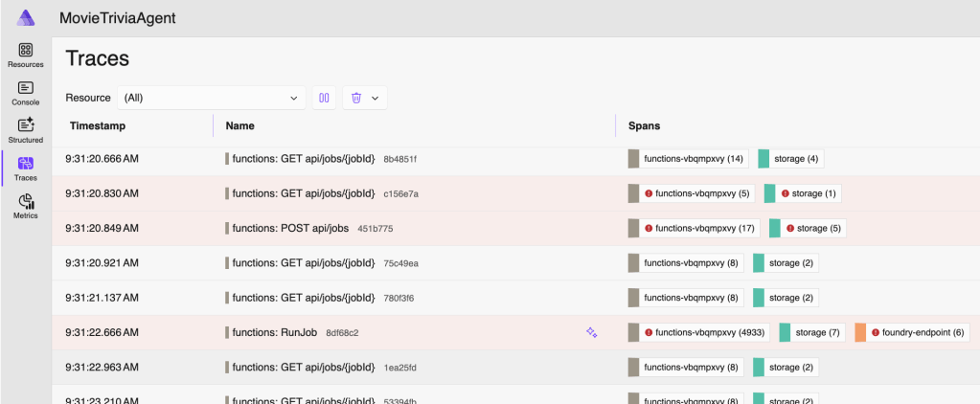Click error icon on foundry-endpoint (6) span
The width and height of the screenshot is (980, 404).
click(876, 332)
